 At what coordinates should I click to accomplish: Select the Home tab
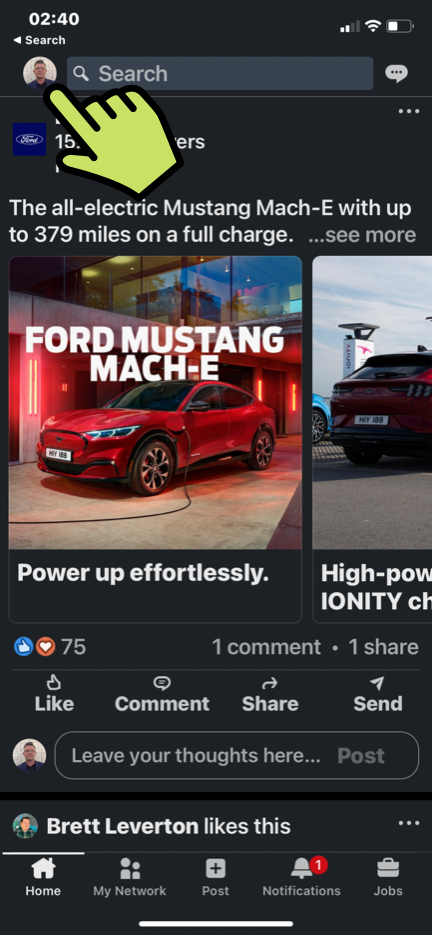click(x=43, y=877)
